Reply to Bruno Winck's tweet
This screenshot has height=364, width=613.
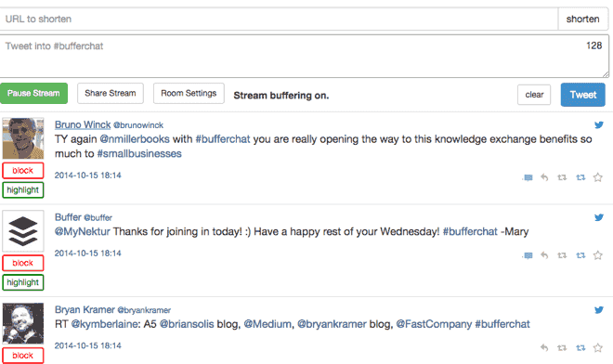(x=544, y=177)
